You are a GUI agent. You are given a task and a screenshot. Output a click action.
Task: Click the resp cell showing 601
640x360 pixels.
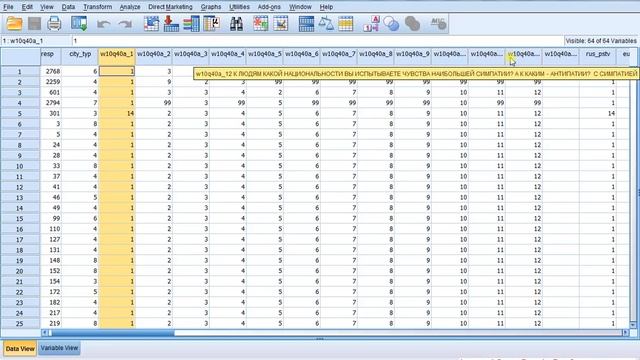51,92
